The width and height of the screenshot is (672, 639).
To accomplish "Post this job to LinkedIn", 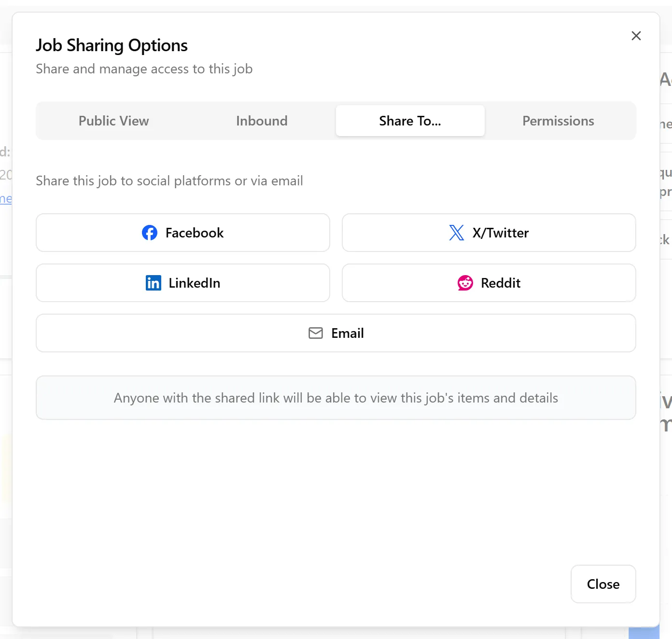I will 183,283.
